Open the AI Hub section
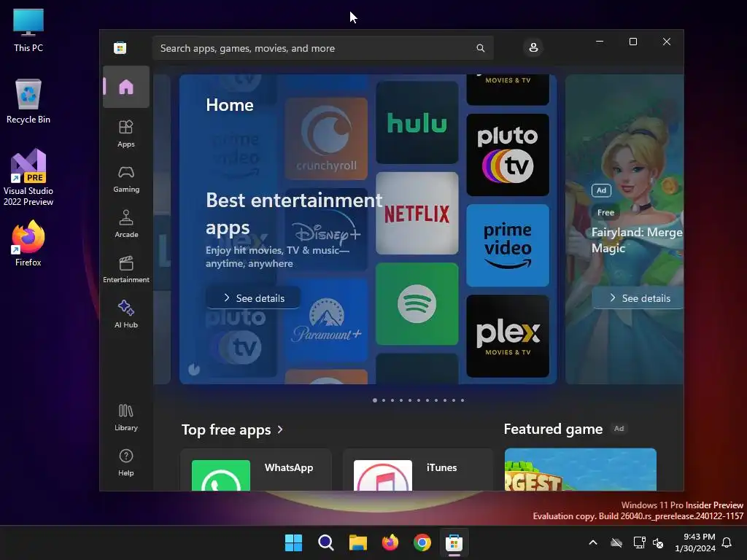 click(126, 315)
